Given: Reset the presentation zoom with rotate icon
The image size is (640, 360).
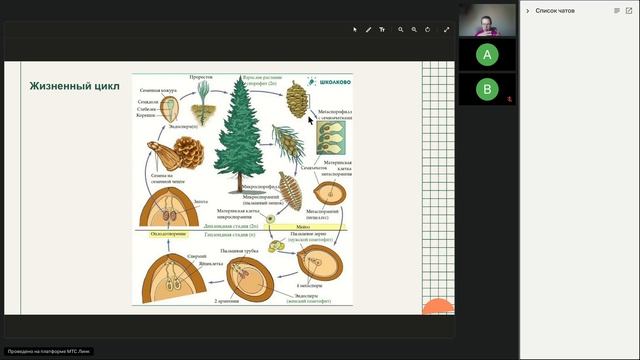Looking at the screenshot, I should tap(427, 29).
